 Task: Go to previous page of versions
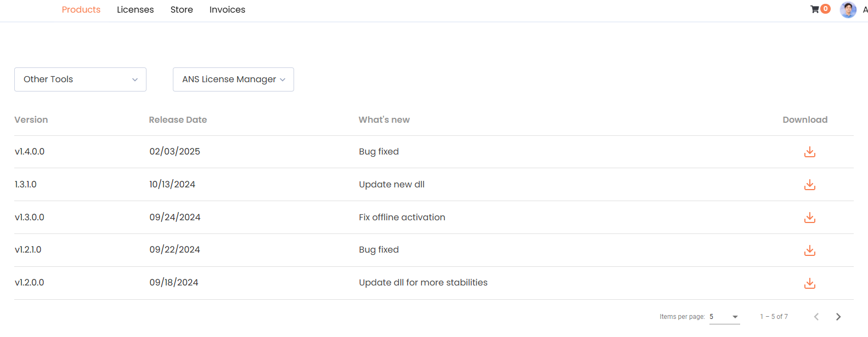click(x=816, y=317)
